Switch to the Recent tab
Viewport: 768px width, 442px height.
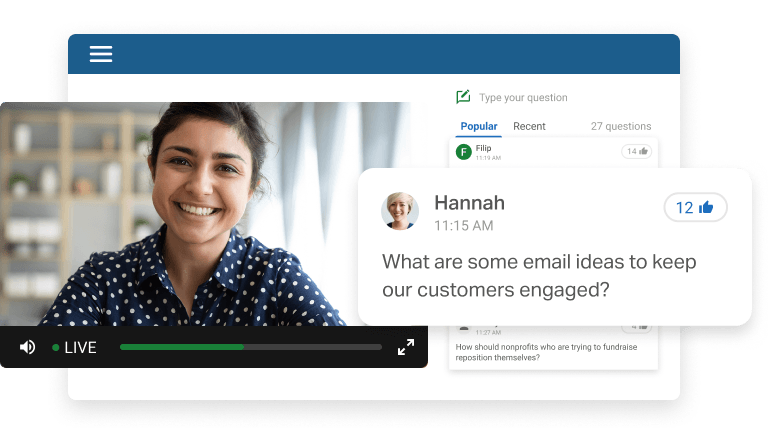pyautogui.click(x=529, y=126)
